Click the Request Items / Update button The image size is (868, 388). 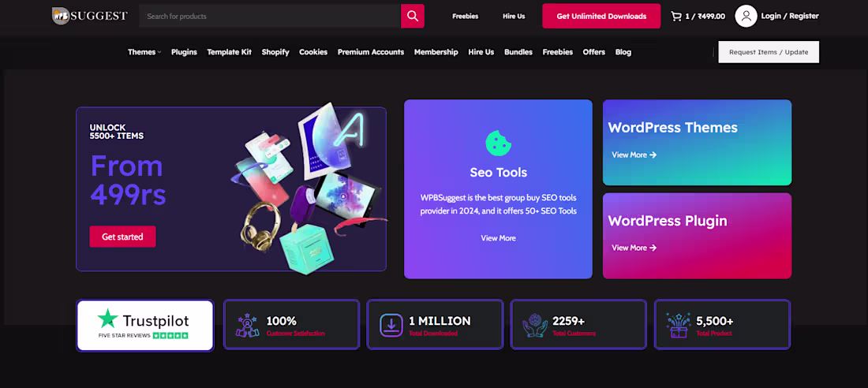pos(769,52)
